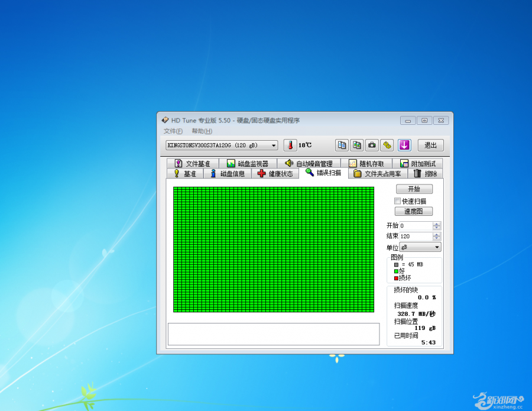Expand the 单位 unit dropdown showing gB
The height and width of the screenshot is (411, 532).
[x=420, y=247]
